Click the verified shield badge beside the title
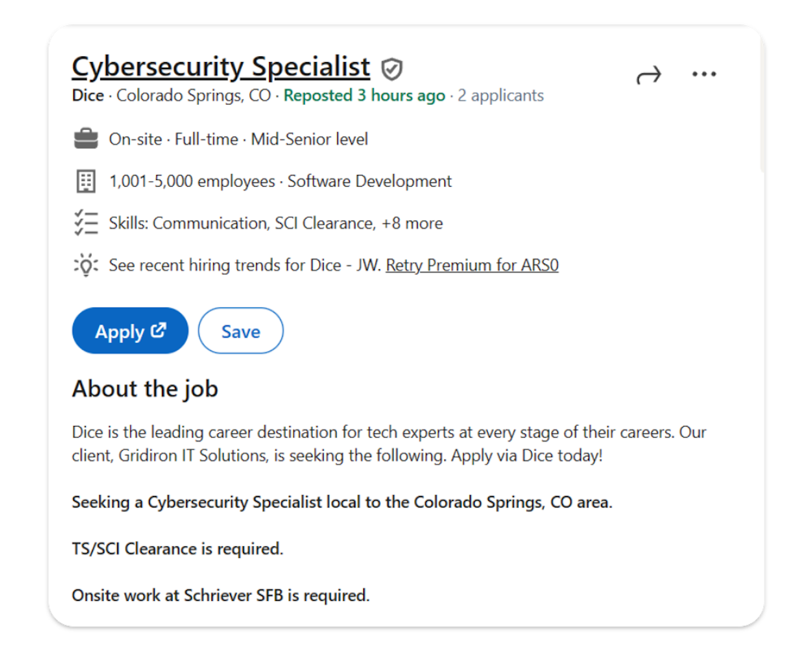 (392, 69)
